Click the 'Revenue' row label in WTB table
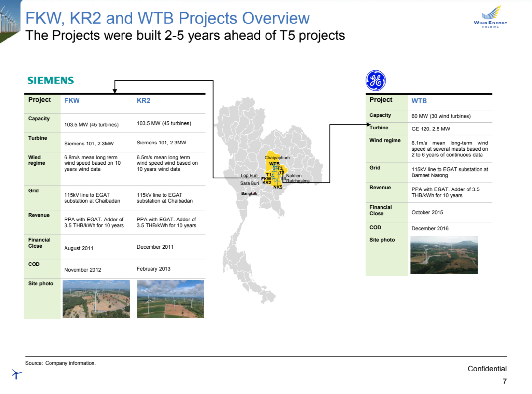 [380, 187]
